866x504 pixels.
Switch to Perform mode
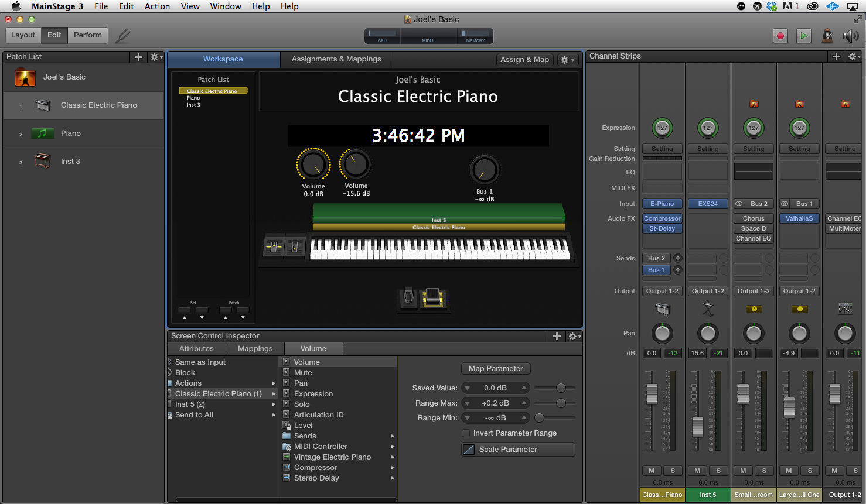[88, 35]
